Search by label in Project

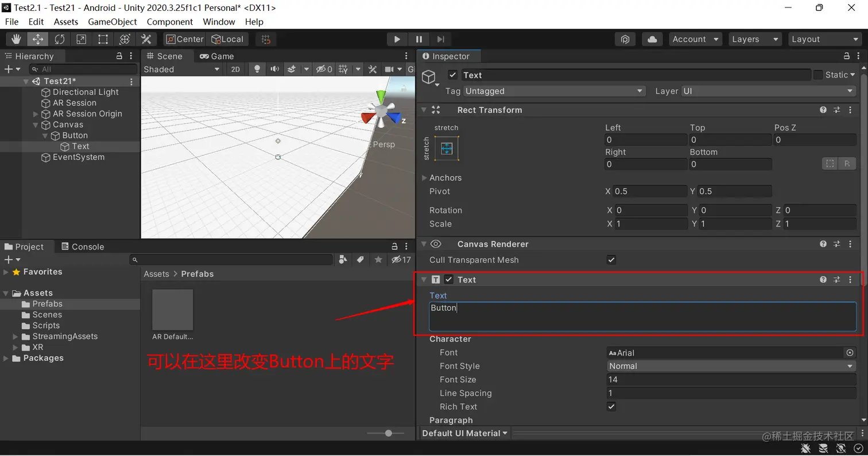click(x=361, y=260)
